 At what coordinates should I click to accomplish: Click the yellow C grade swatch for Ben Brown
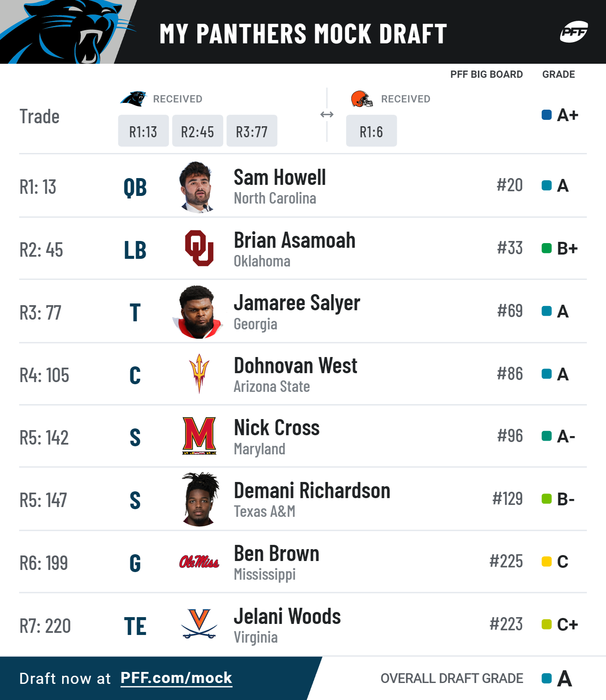[x=546, y=561]
